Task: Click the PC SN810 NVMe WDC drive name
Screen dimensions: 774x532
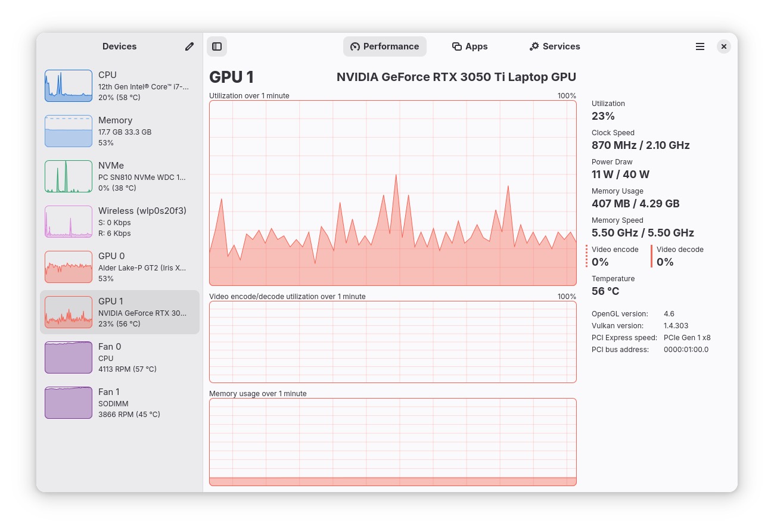Action: click(x=142, y=178)
